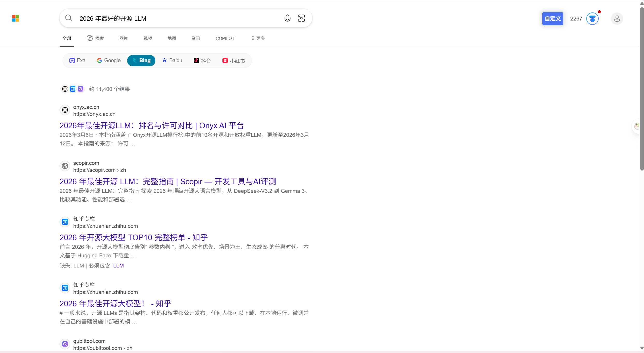The width and height of the screenshot is (644, 353).
Task: Click the 自定义 button
Action: click(x=553, y=19)
